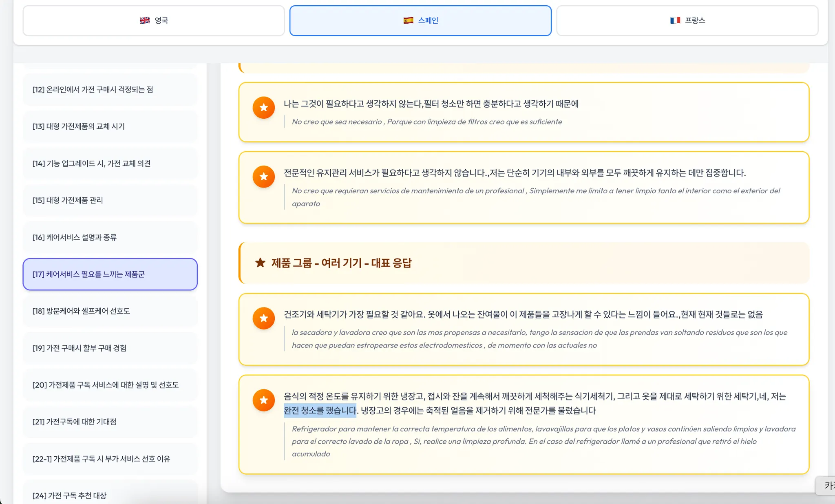Open question [12] 온라인에서 가전 구매시 걱정되는 점

tap(110, 89)
